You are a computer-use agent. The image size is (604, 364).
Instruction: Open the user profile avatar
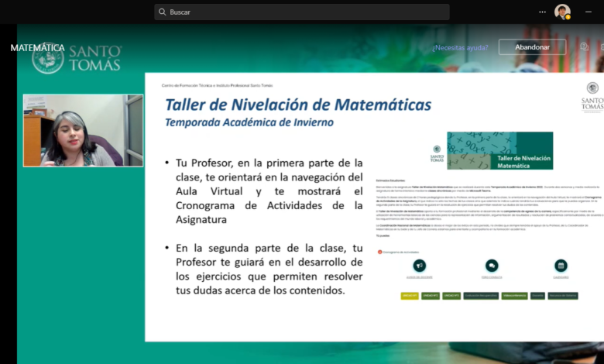click(562, 12)
